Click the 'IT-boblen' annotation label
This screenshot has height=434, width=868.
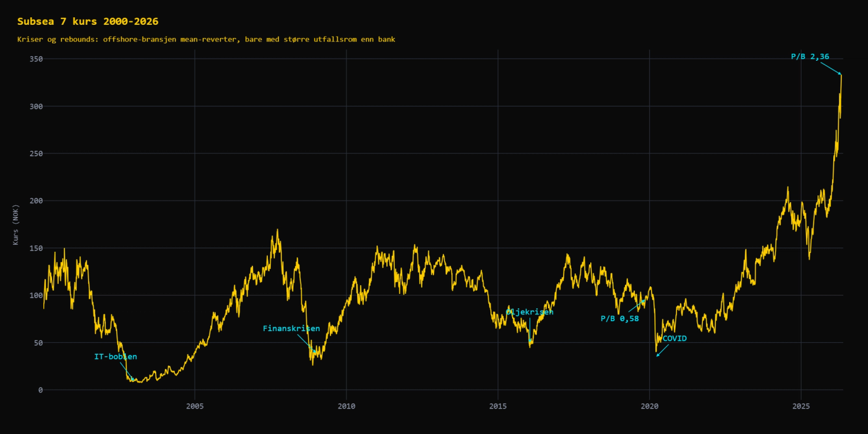115,356
